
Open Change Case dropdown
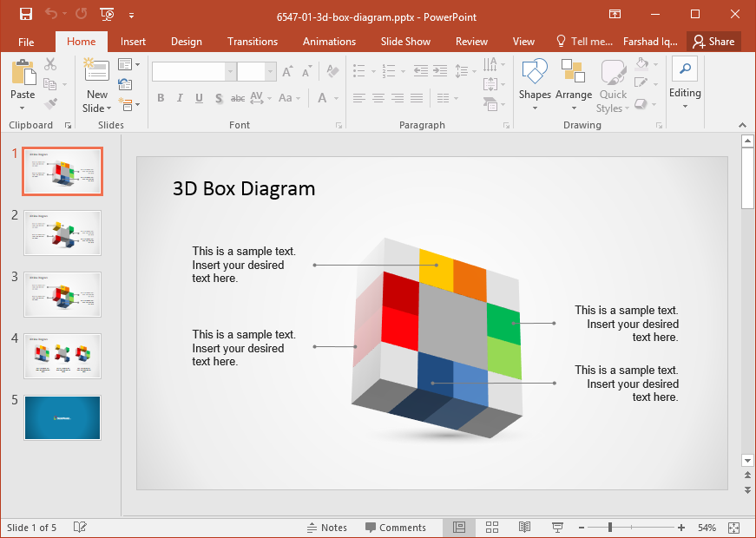(289, 98)
